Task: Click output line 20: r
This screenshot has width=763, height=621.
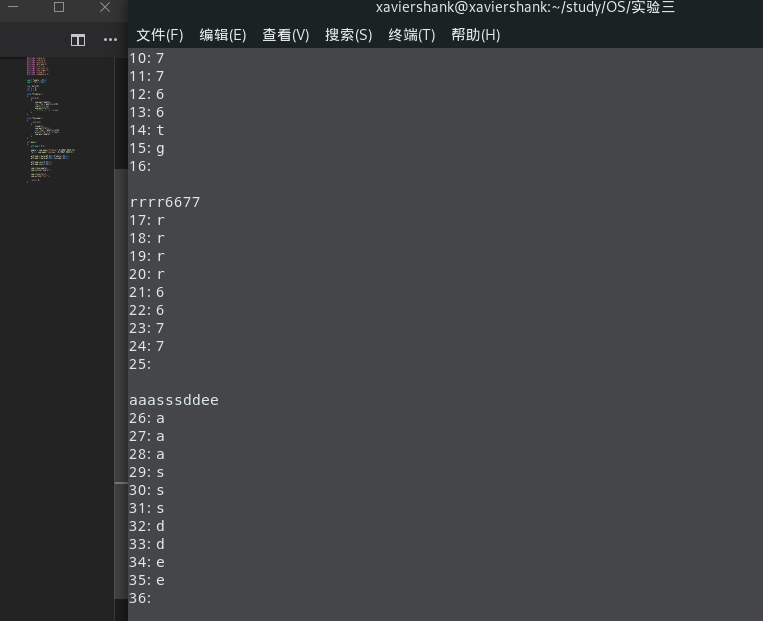Action: pos(146,274)
